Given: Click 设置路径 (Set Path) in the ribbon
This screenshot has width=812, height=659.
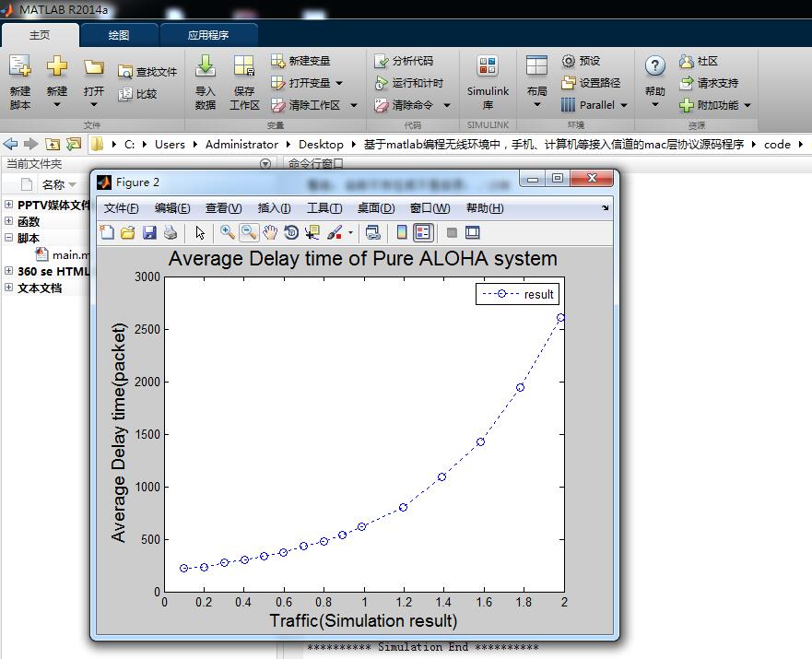Looking at the screenshot, I should pos(591,83).
